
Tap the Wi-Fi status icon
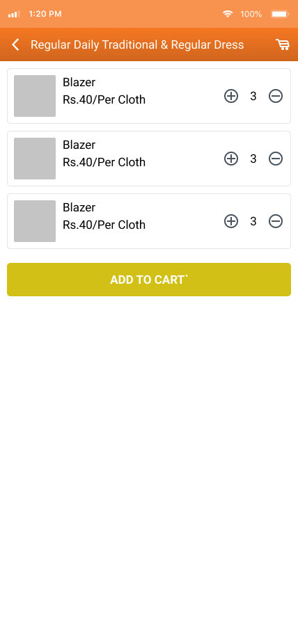coord(227,14)
